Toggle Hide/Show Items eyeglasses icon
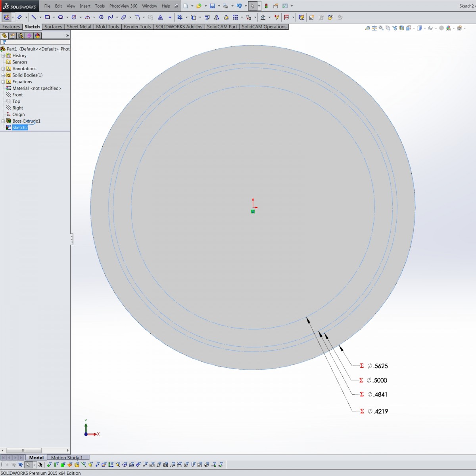 (x=430, y=29)
